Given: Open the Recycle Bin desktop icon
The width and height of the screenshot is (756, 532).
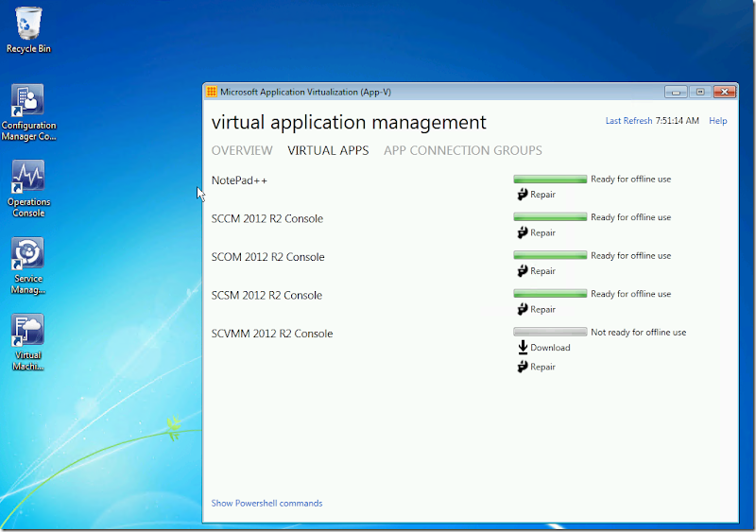Looking at the screenshot, I should click(x=28, y=30).
